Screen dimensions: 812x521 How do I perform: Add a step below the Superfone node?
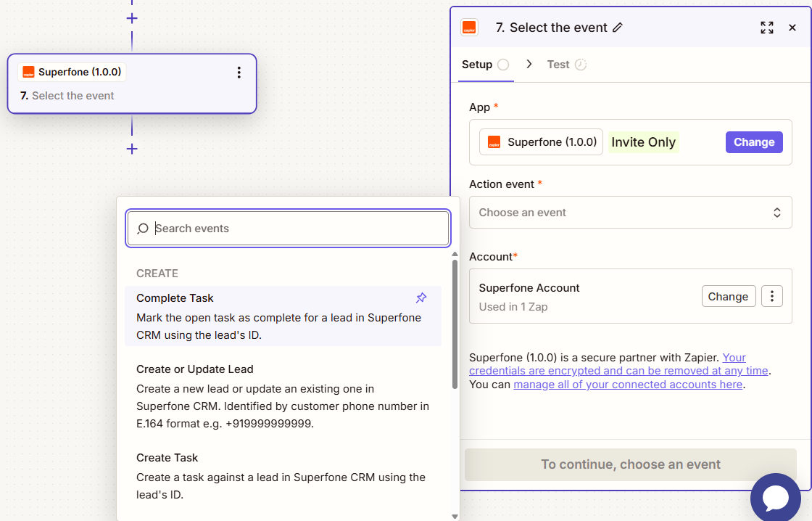tap(132, 149)
